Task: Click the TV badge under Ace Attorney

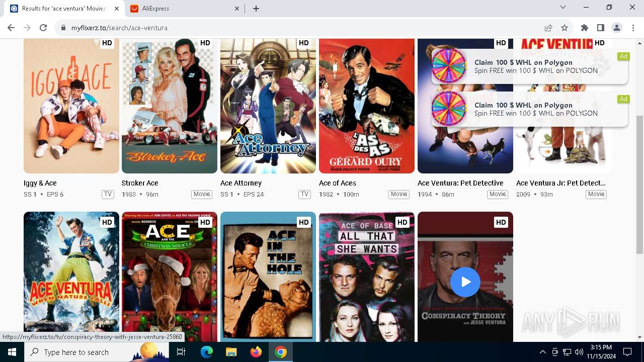Action: coord(304,194)
